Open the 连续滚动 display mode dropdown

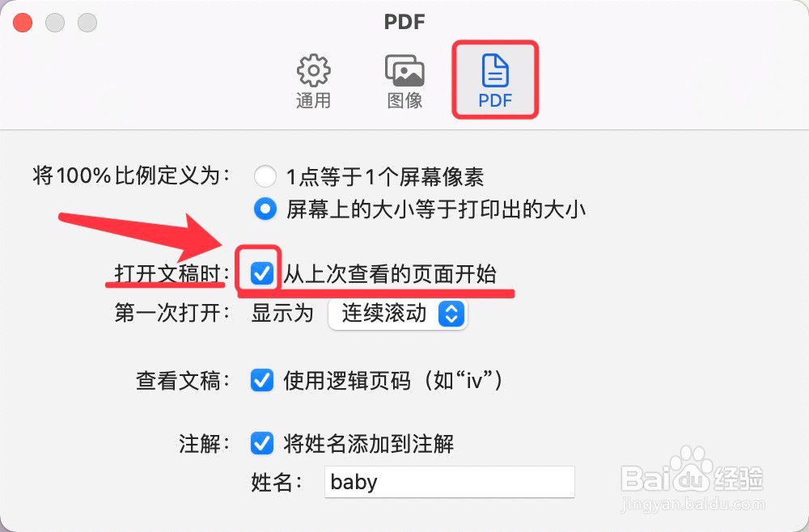click(397, 314)
